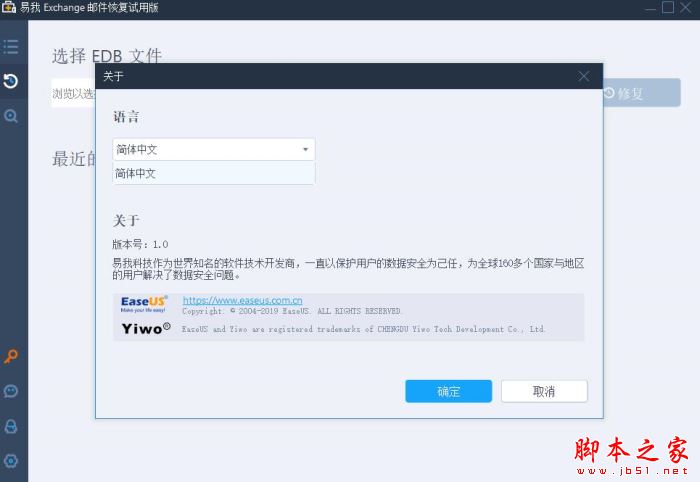Viewport: 700px width, 482px height.
Task: Confirm with the 确定 button
Action: pos(448,391)
